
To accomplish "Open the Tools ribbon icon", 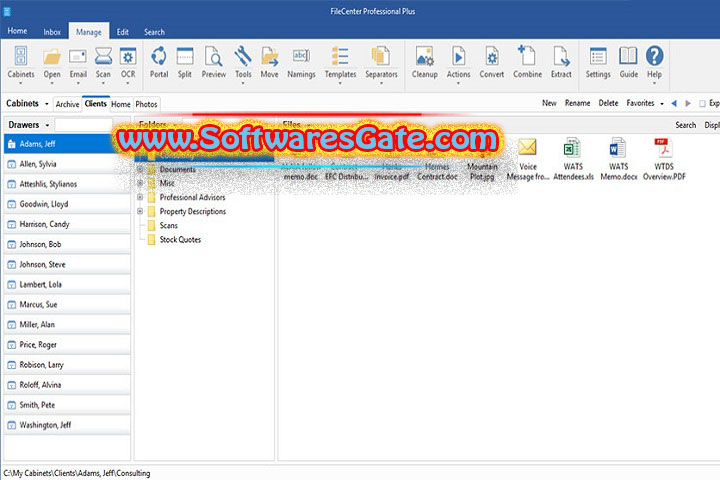I will [243, 56].
